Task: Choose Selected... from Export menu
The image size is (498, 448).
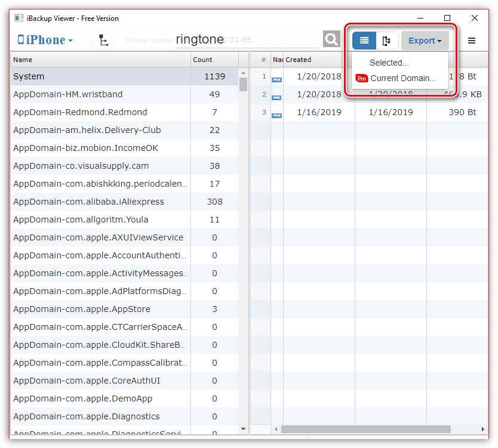Action: coord(389,63)
